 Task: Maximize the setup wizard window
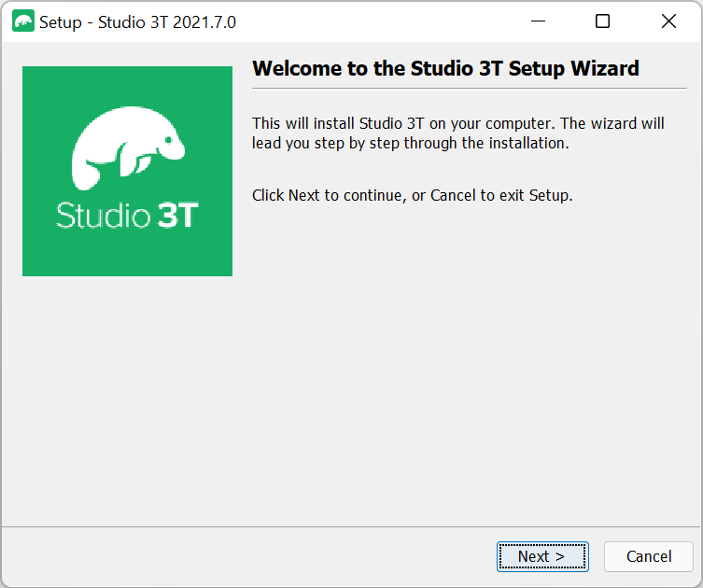tap(602, 21)
